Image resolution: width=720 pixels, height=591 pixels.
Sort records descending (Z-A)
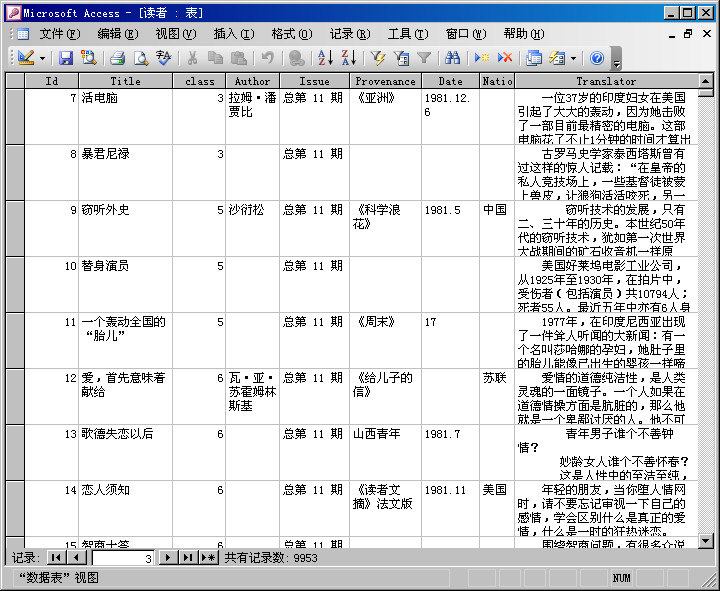tap(347, 59)
